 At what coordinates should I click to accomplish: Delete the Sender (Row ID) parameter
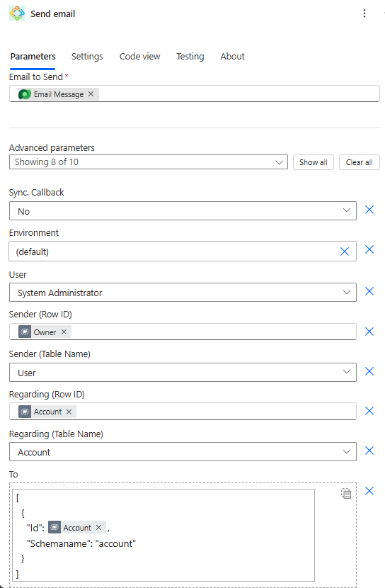[369, 332]
